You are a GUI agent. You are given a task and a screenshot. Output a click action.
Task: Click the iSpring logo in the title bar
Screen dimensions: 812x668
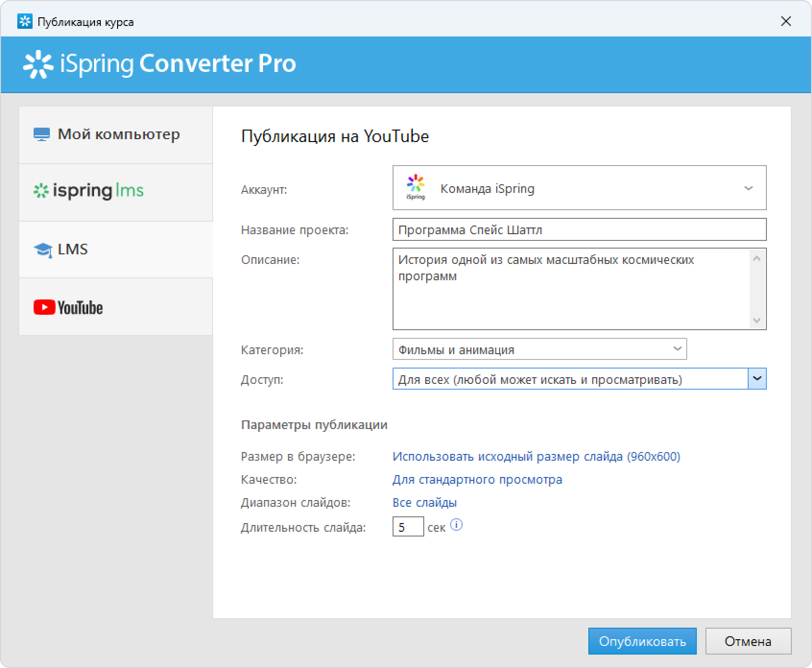click(x=24, y=22)
